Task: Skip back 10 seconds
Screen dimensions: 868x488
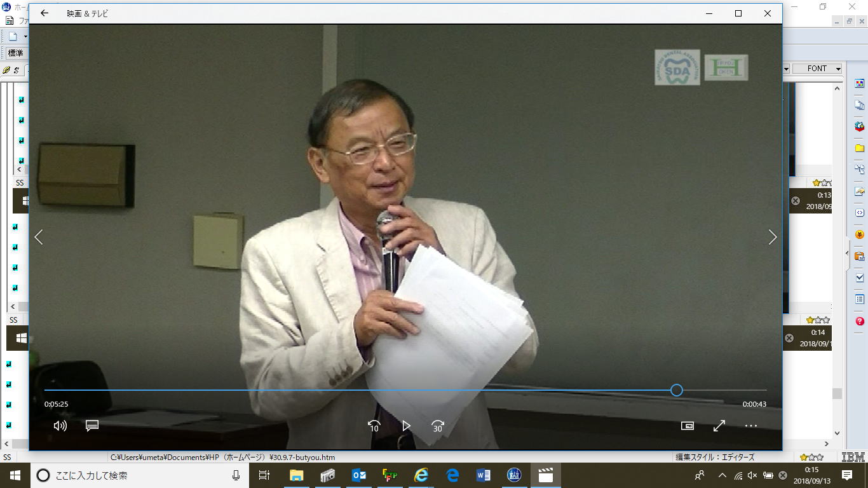Action: [x=374, y=426]
